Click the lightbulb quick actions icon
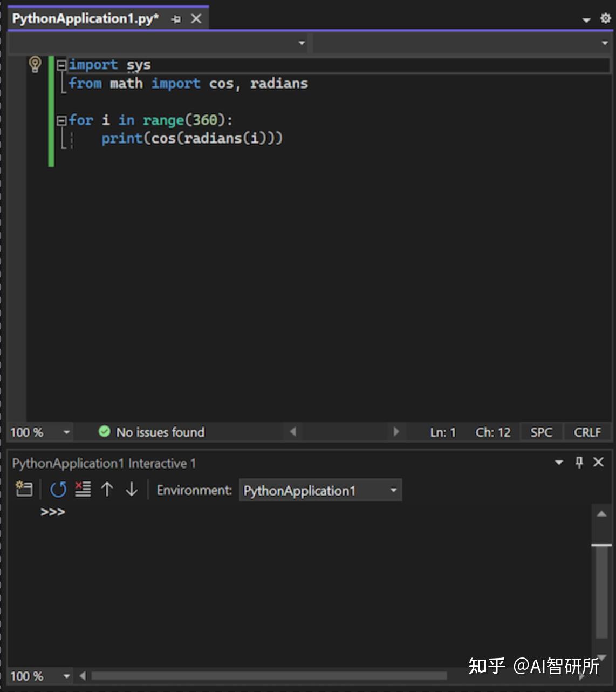Screen dimensions: 616x692 (36, 64)
